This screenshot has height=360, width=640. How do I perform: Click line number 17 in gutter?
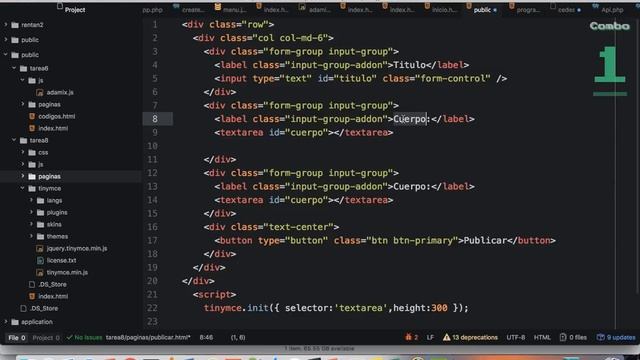(152, 240)
